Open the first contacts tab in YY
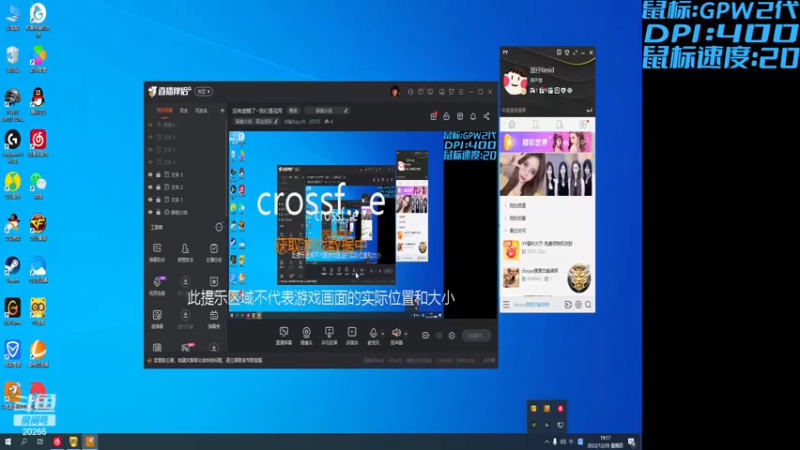This screenshot has height=450, width=800. pos(535,124)
